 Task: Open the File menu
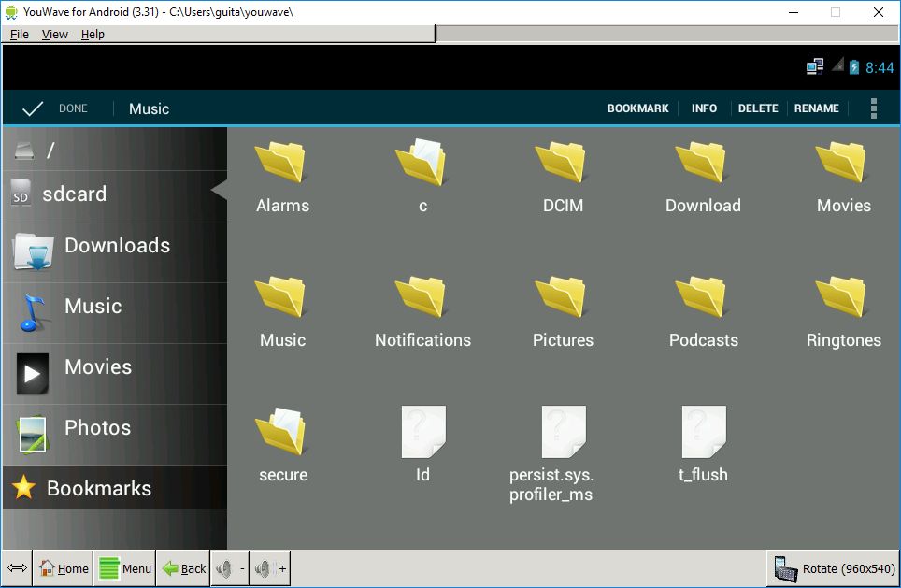click(19, 34)
